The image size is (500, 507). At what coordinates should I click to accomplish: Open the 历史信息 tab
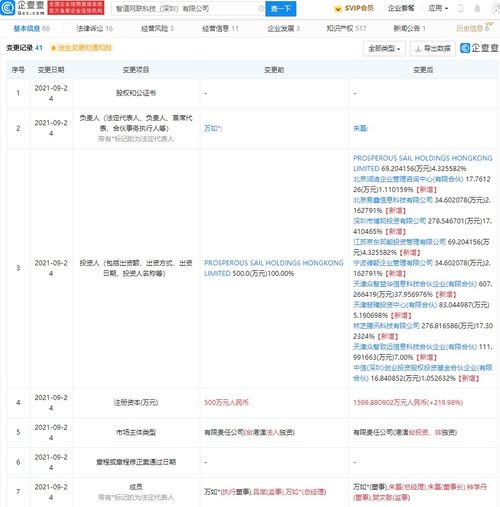click(x=473, y=28)
